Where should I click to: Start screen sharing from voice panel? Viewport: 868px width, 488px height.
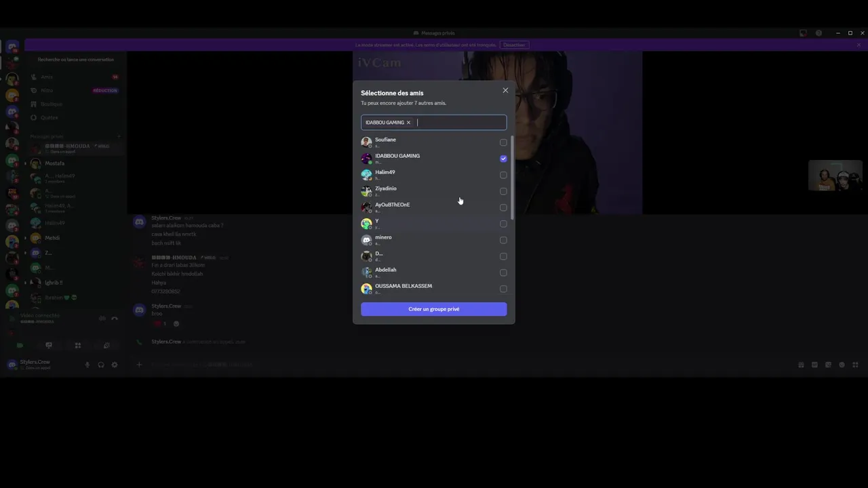pos(48,346)
